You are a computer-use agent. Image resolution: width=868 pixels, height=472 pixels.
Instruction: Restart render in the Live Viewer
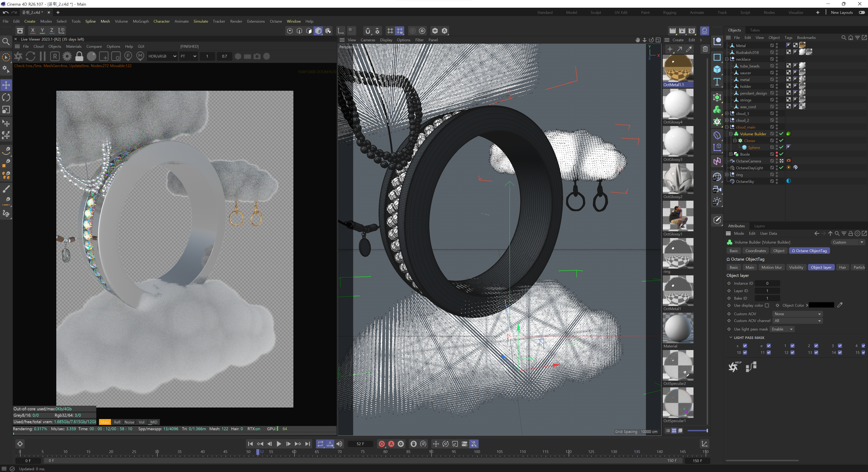[x=30, y=56]
